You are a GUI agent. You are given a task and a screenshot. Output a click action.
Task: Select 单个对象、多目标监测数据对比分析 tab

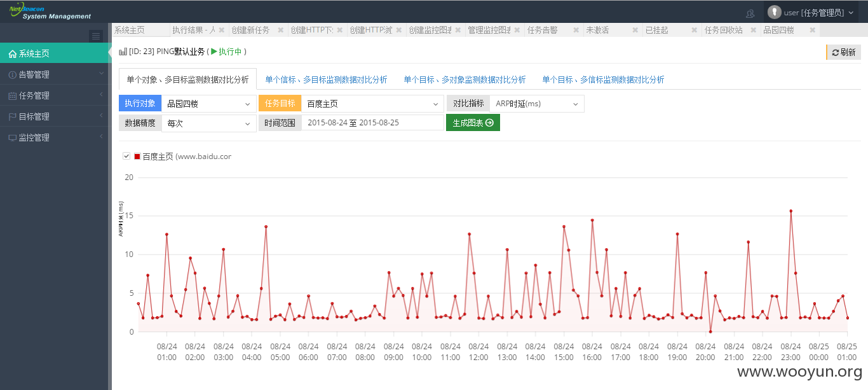pyautogui.click(x=187, y=80)
